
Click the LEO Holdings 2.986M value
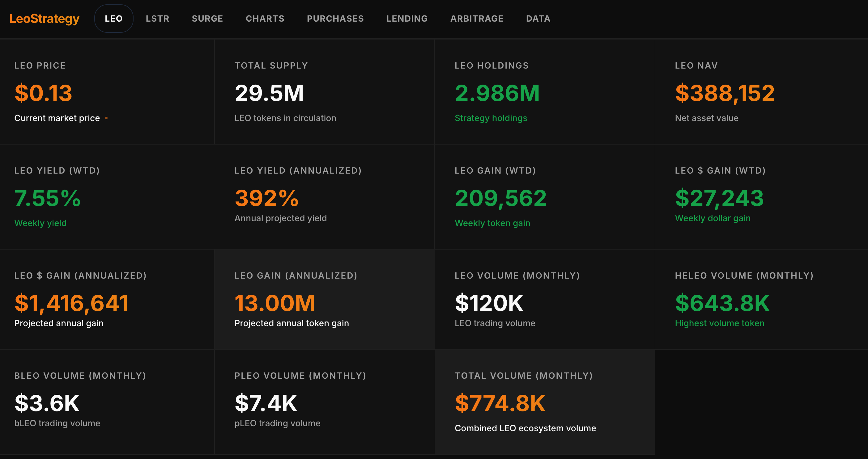pos(497,93)
